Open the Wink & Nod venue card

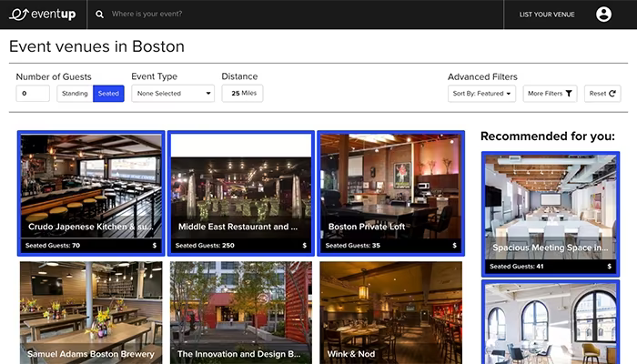(390, 313)
